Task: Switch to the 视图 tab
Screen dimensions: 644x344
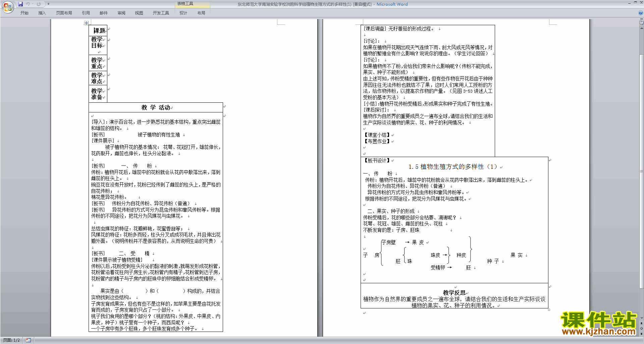Action: coord(139,13)
